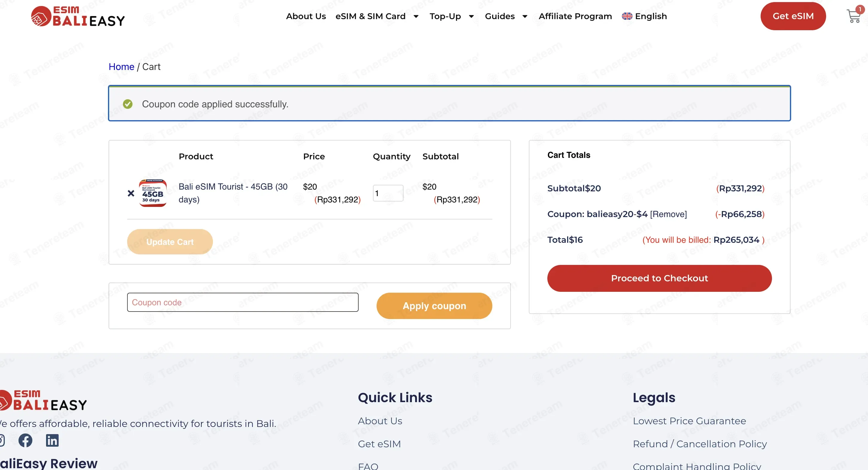The height and width of the screenshot is (470, 868).
Task: Open Bali eSIM Tourist - 45GB product link
Action: coord(233,193)
